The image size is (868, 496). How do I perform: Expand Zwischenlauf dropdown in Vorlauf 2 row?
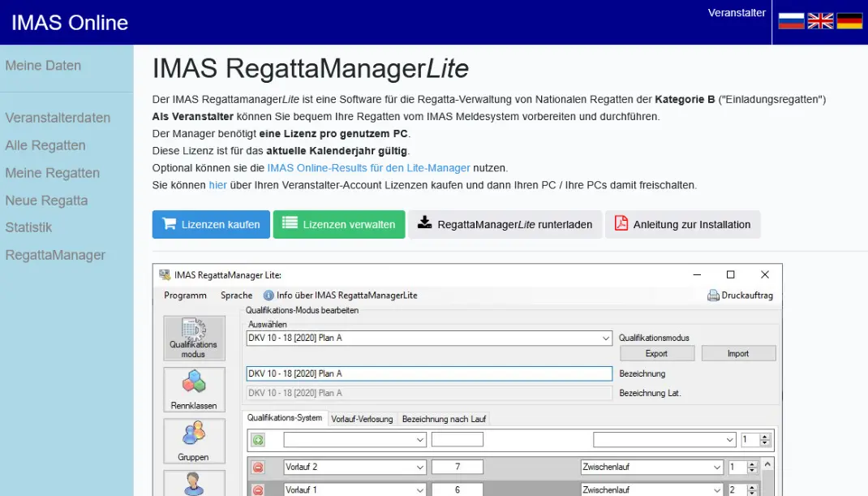[x=717, y=468]
